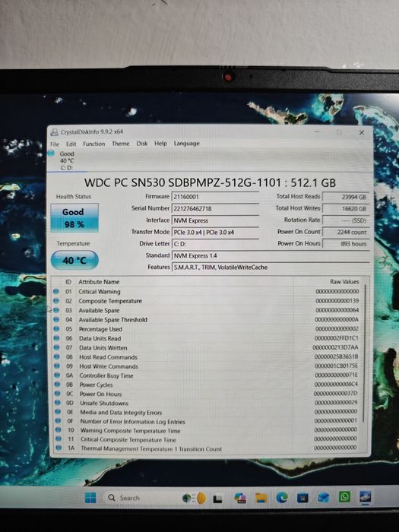Click the Features S.M.A.R.T., TRIM field
This screenshot has width=399, height=532.
(271, 268)
